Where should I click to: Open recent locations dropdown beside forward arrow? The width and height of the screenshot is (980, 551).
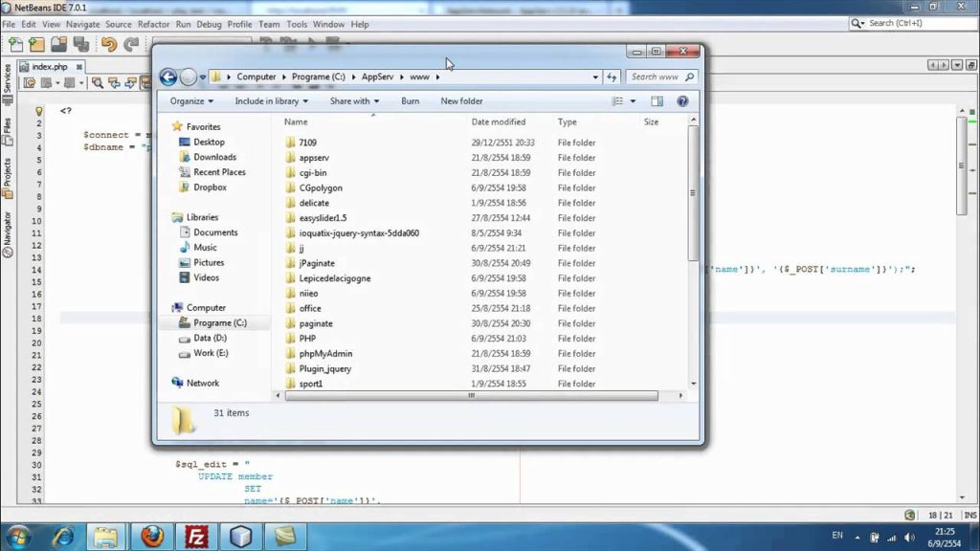click(x=203, y=77)
